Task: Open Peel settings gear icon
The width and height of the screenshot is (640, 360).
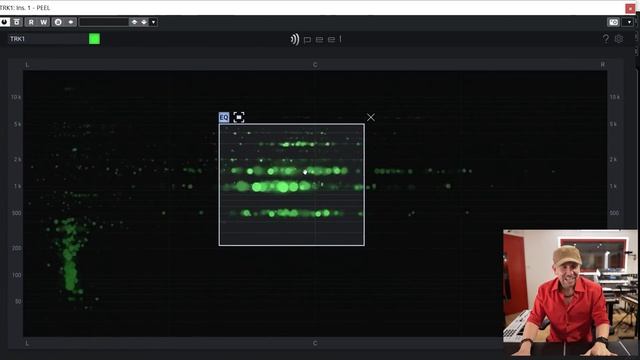Action: [619, 39]
